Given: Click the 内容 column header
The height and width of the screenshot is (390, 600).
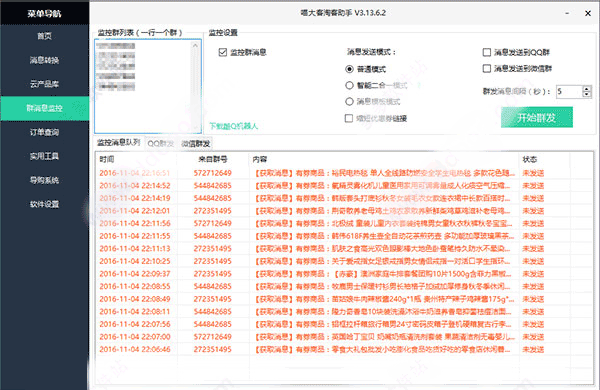Looking at the screenshot, I should (x=260, y=159).
